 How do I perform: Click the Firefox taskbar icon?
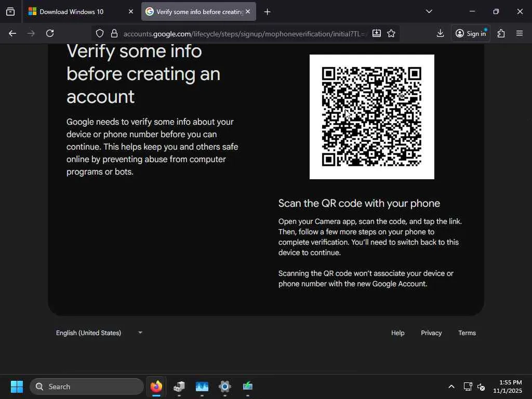tap(156, 387)
